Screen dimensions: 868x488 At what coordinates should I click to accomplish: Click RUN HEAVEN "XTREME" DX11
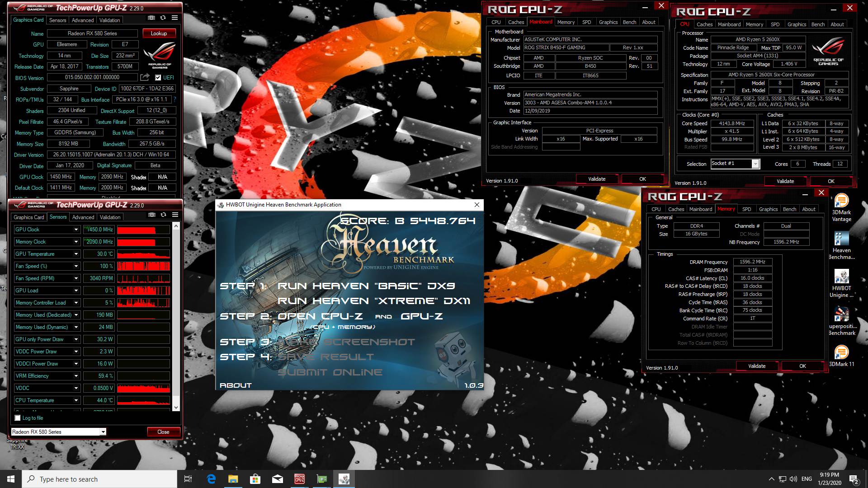pyautogui.click(x=374, y=301)
